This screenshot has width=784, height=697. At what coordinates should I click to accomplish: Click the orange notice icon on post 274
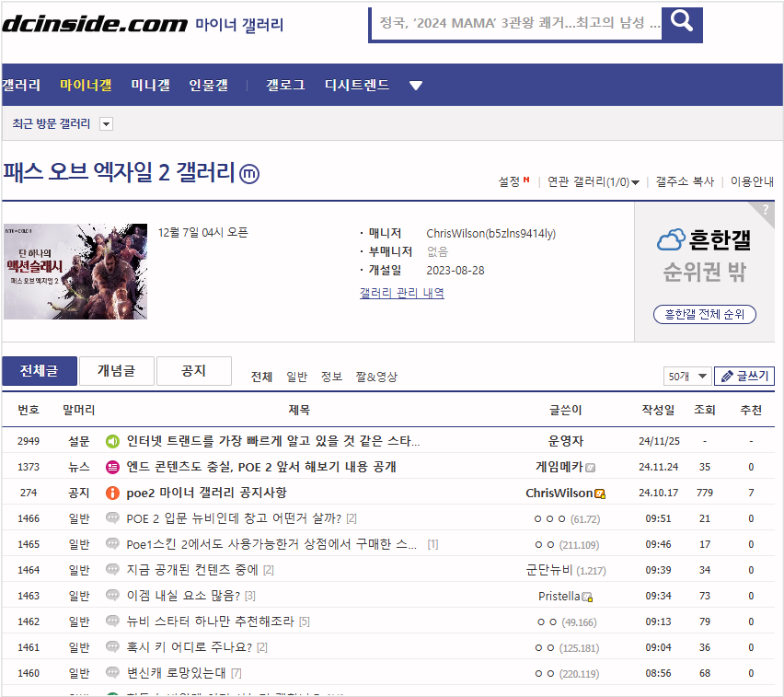[x=112, y=493]
